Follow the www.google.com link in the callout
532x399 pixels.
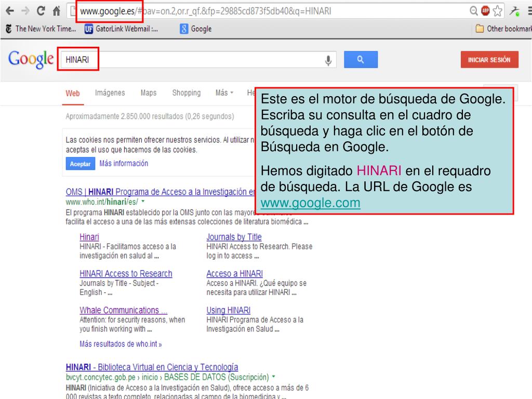click(x=311, y=203)
